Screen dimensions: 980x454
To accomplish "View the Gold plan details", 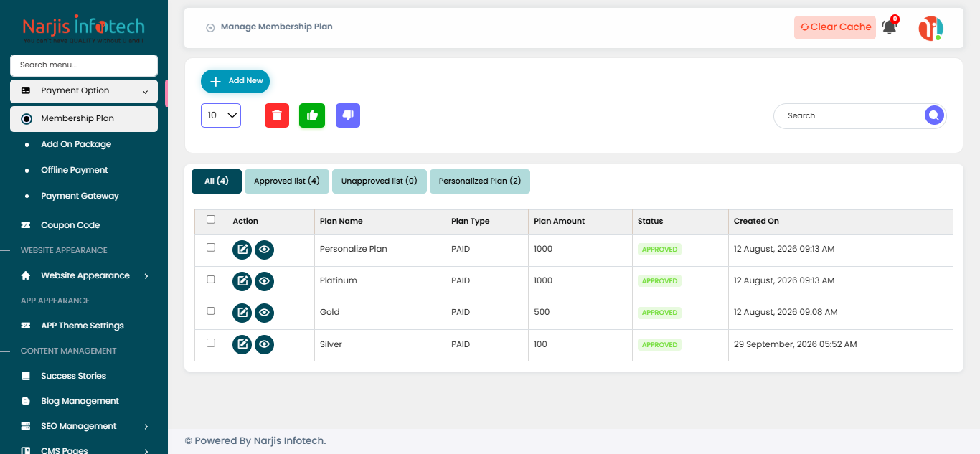I will pyautogui.click(x=265, y=313).
